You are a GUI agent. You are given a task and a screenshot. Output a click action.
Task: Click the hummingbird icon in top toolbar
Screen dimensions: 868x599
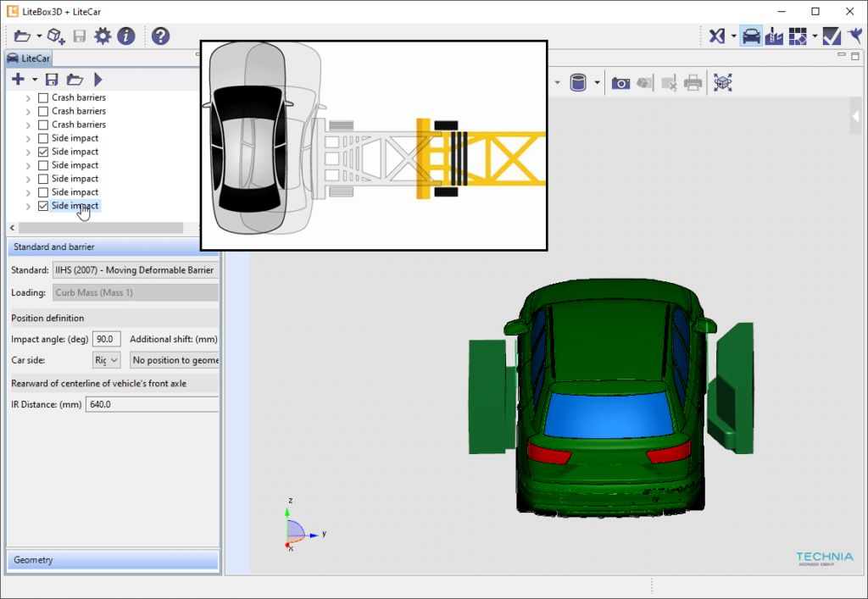856,36
